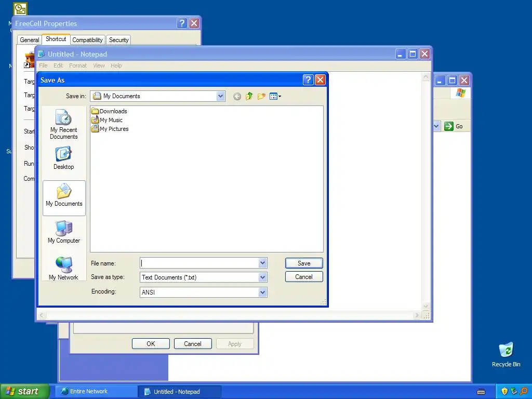Image resolution: width=532 pixels, height=399 pixels.
Task: Go up one folder level in Save As
Action: click(x=249, y=96)
